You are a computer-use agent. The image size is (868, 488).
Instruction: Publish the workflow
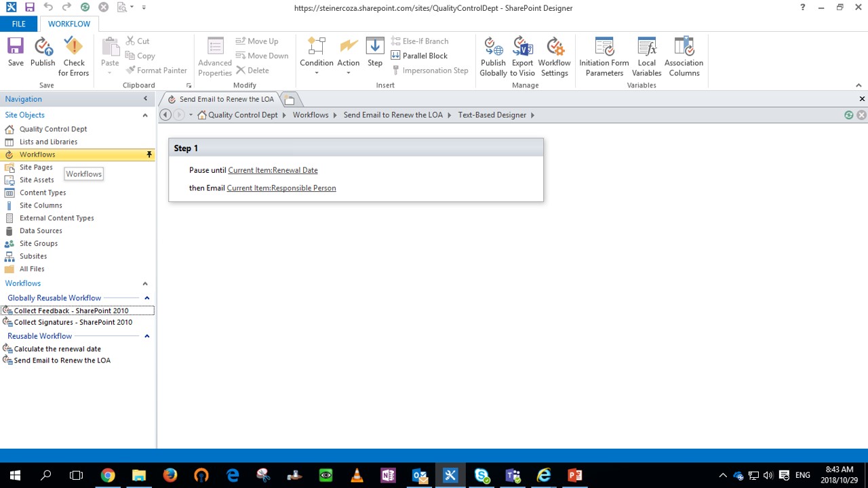[43, 53]
